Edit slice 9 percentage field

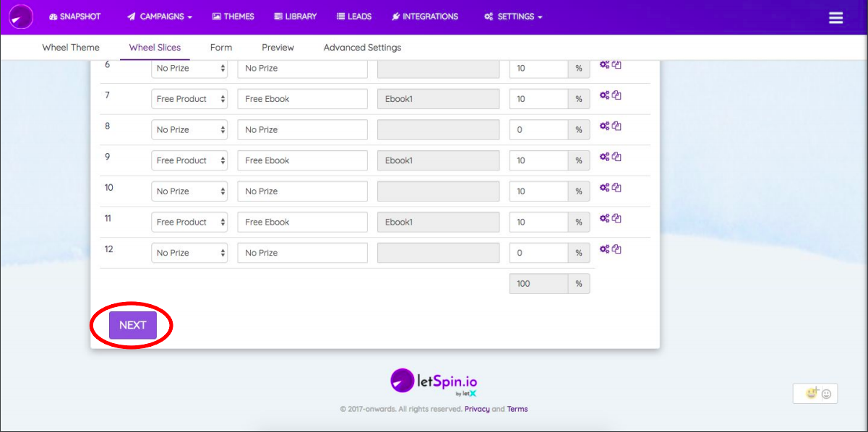pos(538,160)
